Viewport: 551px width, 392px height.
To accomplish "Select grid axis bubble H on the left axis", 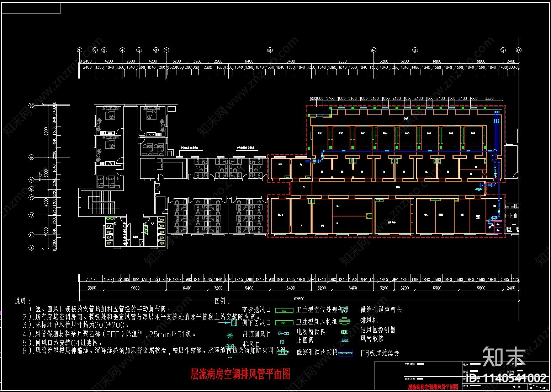I will (31, 106).
